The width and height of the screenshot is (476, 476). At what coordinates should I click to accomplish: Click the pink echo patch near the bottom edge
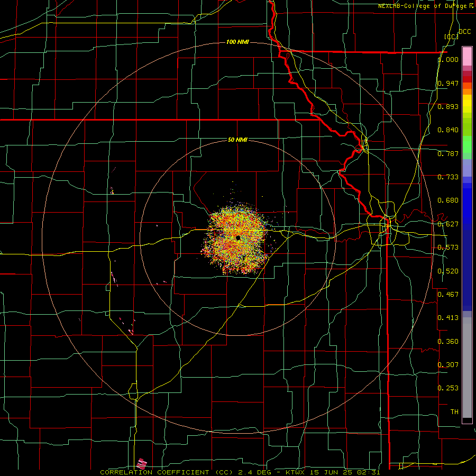coord(141,463)
